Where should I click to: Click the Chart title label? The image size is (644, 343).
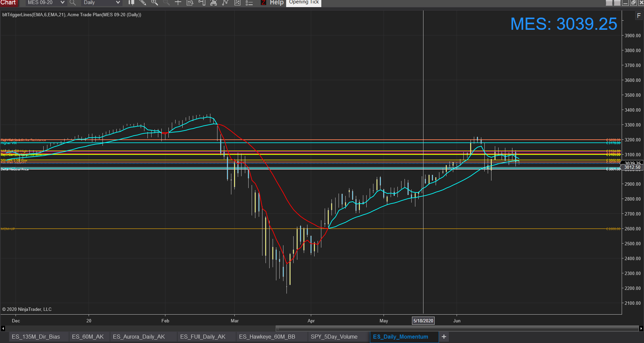8,3
